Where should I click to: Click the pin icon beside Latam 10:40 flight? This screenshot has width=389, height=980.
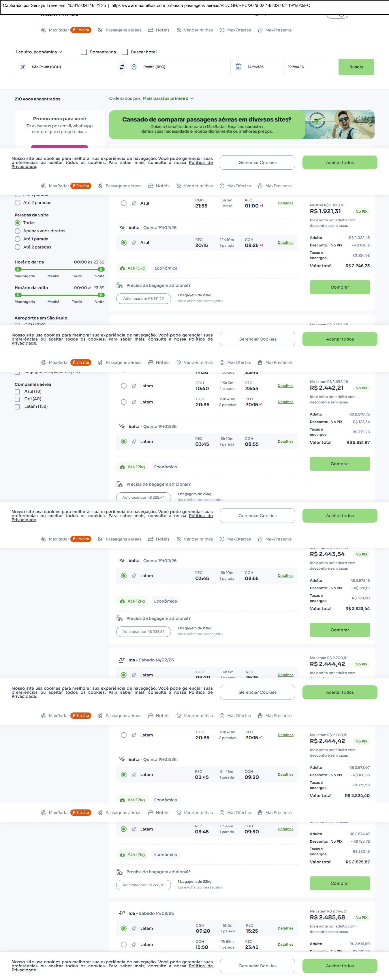134,386
